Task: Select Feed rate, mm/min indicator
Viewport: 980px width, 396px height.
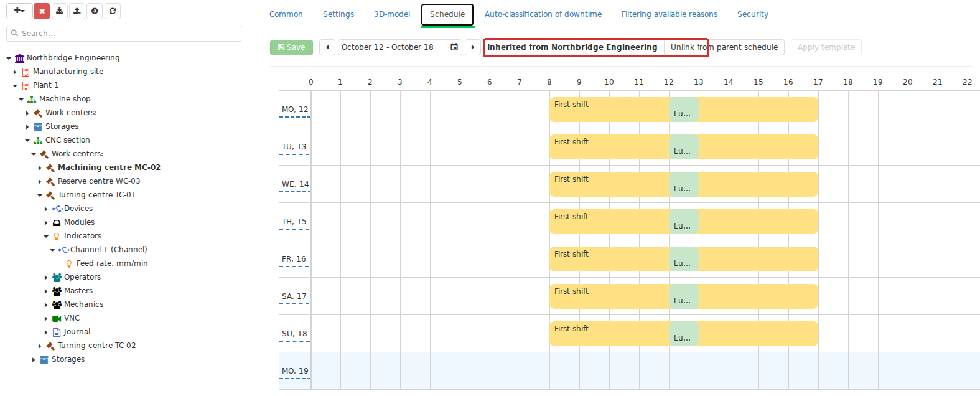Action: point(112,263)
